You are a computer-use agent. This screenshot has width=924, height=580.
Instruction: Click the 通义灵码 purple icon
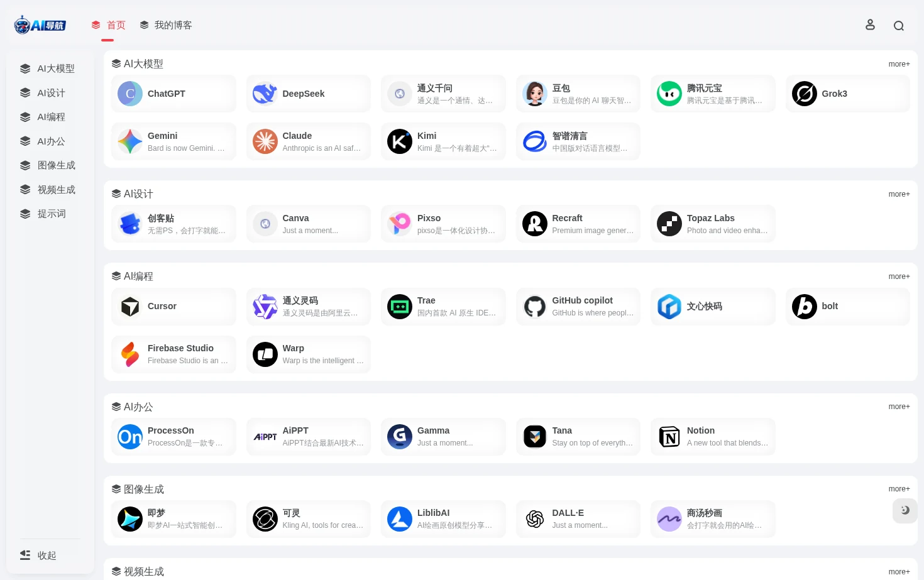(x=265, y=307)
